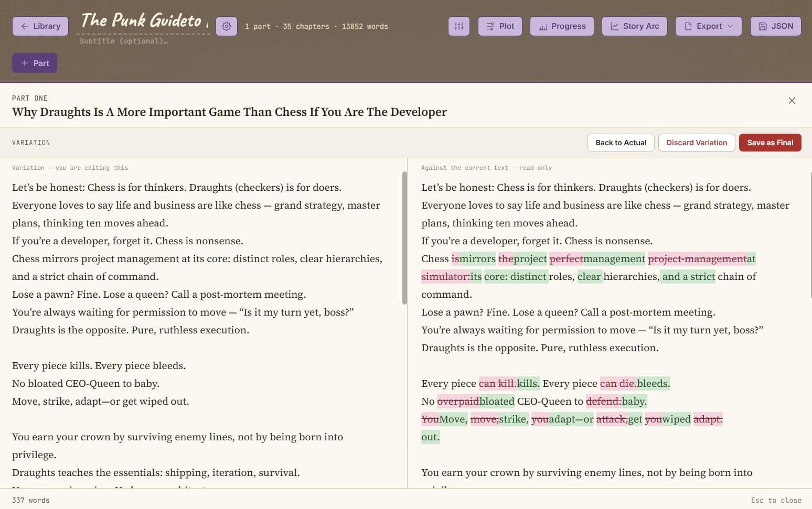Click "Lose a pawn? Fine." line in editor
Viewport: 812px width, 509px height.
coord(159,294)
